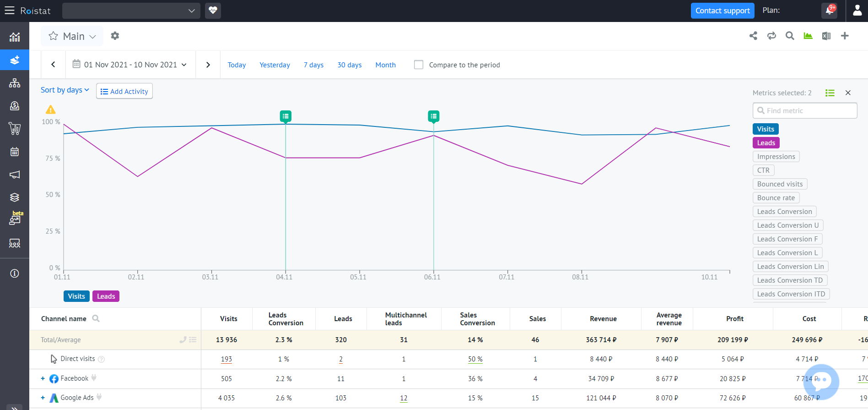Open the dashboard bar chart sidebar icon
The image size is (868, 410).
[x=15, y=37]
